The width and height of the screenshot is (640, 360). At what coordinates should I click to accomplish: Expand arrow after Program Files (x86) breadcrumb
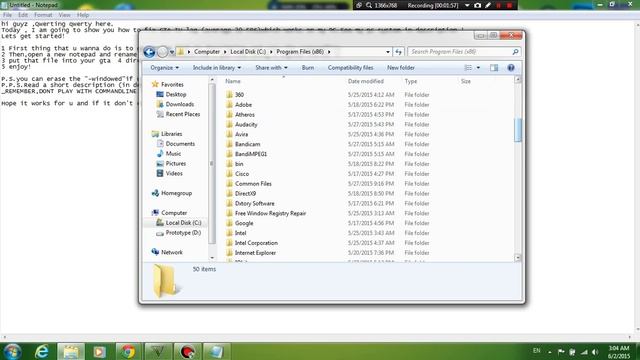(x=329, y=52)
